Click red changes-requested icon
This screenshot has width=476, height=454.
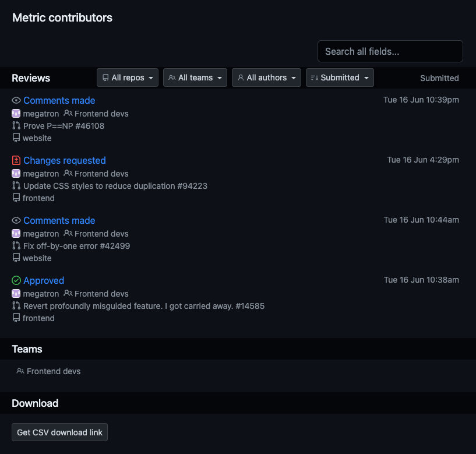coord(16,160)
